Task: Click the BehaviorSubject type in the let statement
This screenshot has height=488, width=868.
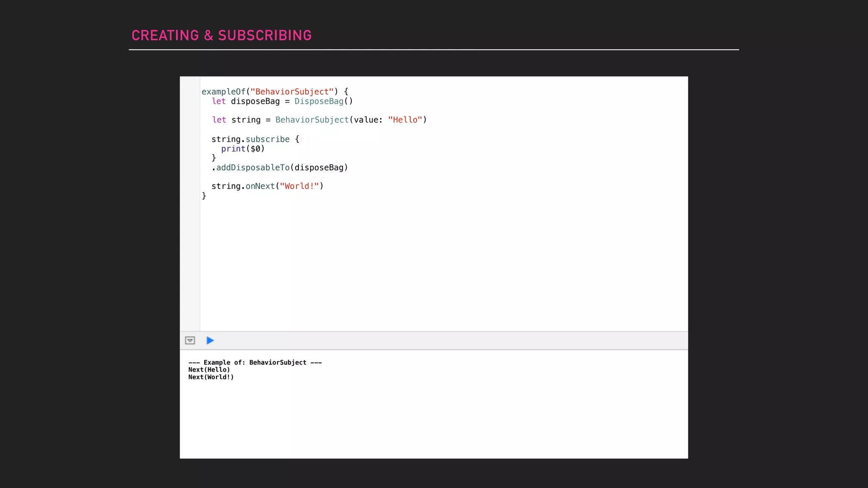Action: 312,120
